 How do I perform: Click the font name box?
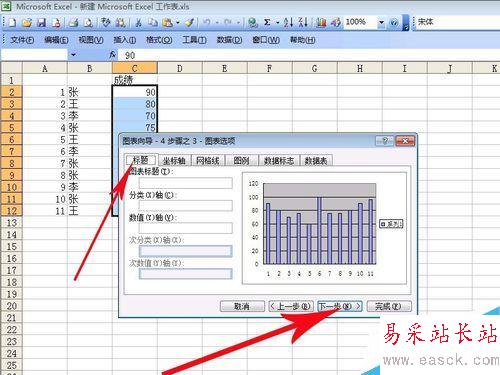coord(457,22)
